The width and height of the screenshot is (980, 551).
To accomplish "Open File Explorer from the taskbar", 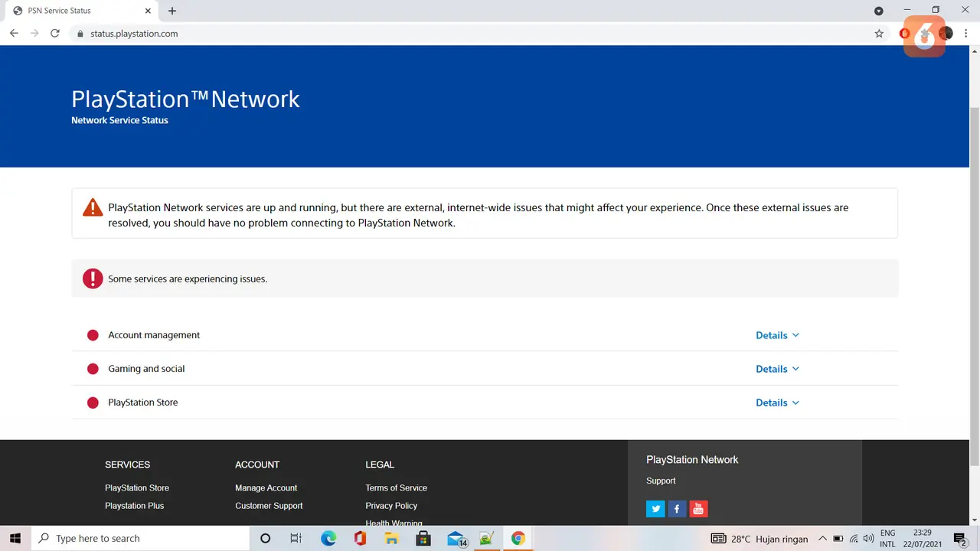I will point(391,539).
